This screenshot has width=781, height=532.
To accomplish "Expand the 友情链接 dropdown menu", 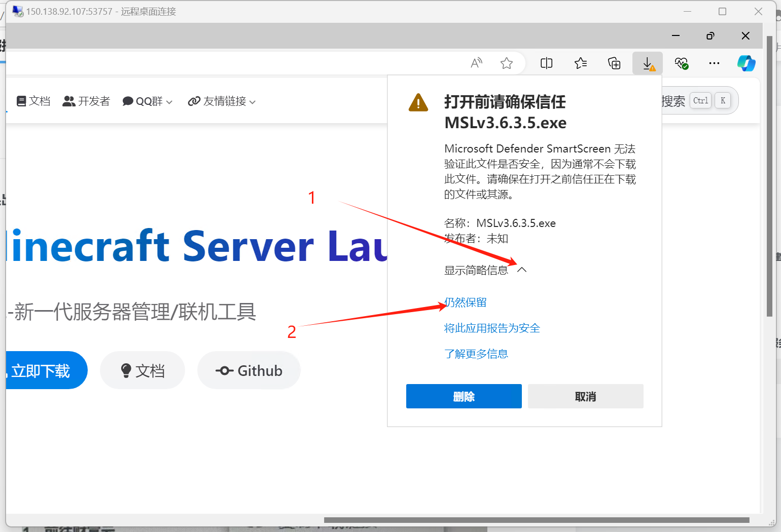I will pyautogui.click(x=222, y=101).
